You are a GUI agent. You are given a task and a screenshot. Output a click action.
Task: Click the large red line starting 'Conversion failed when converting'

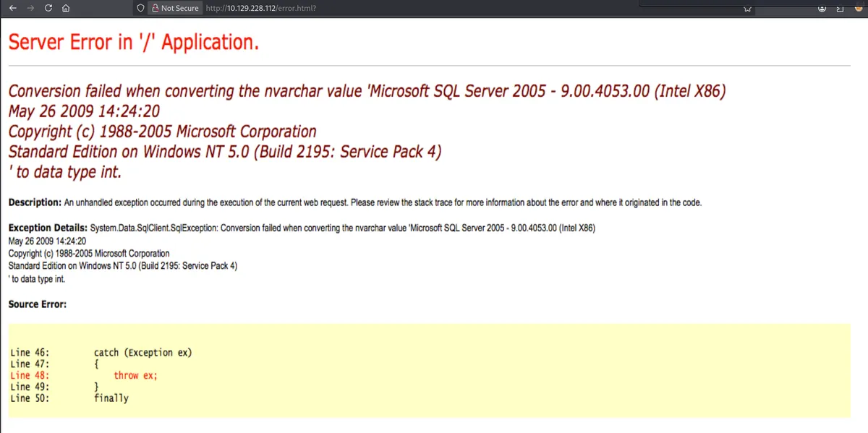coord(367,93)
